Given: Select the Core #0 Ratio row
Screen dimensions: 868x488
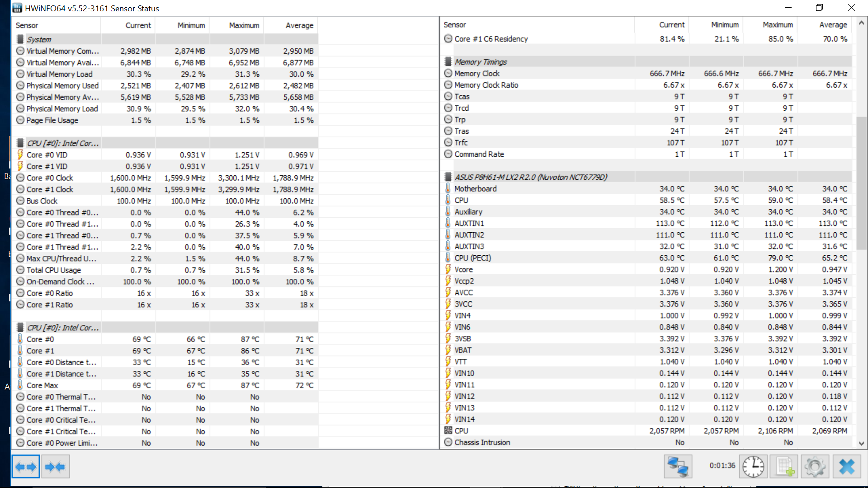Looking at the screenshot, I should 165,293.
